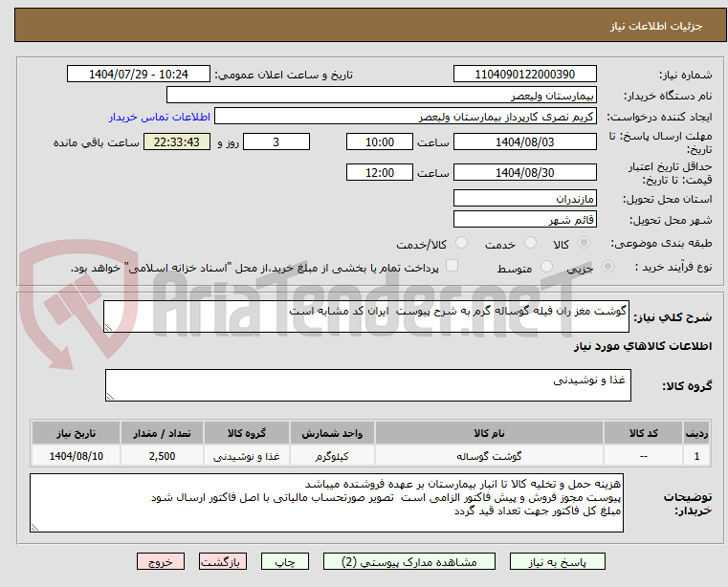Click the row number cell 1
Viewport: 728px width, 587px height.
point(696,457)
